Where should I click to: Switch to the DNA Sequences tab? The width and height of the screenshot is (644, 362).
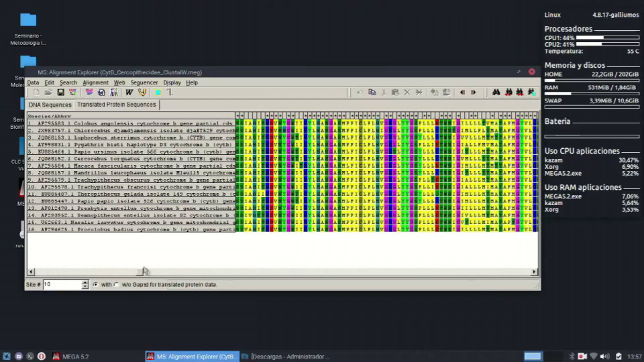tap(50, 105)
